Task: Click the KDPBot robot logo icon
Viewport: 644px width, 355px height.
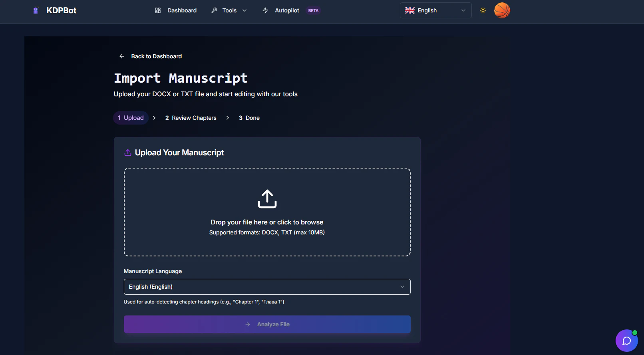Action: (x=36, y=10)
